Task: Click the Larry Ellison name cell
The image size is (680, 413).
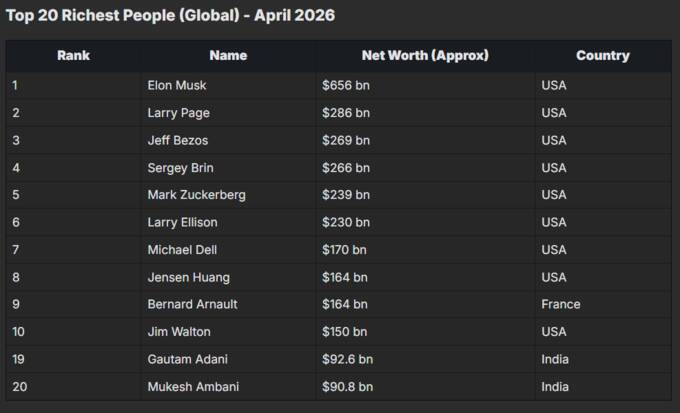Action: coord(229,223)
